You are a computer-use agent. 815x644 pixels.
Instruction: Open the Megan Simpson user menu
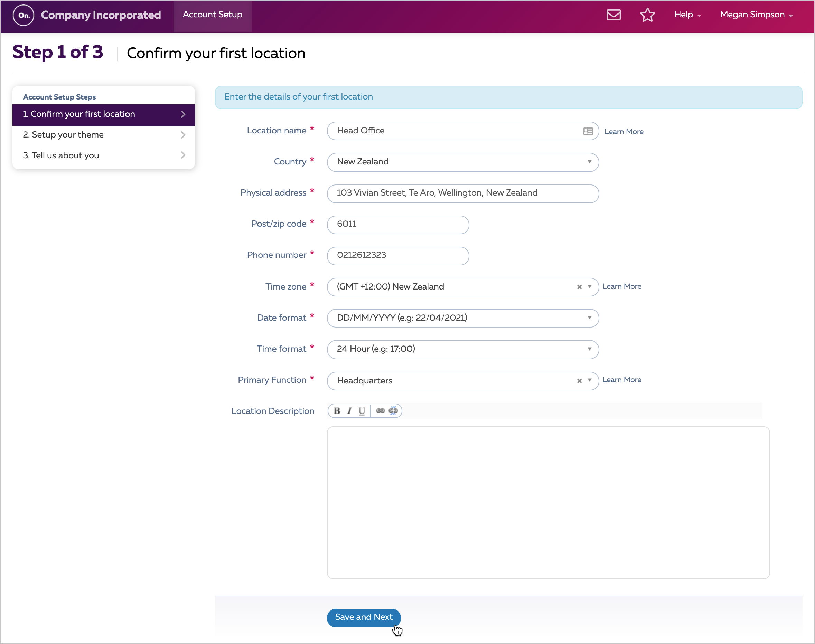[x=756, y=15]
